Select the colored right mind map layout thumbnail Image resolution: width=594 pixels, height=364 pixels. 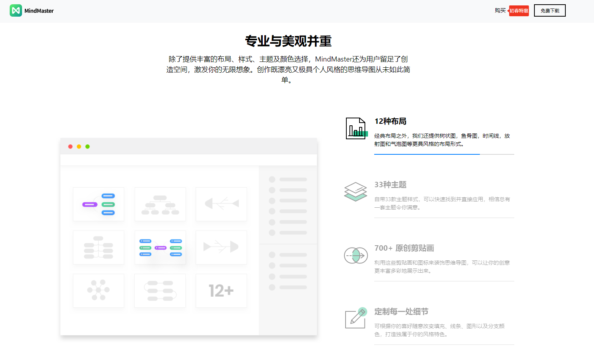coord(99,204)
